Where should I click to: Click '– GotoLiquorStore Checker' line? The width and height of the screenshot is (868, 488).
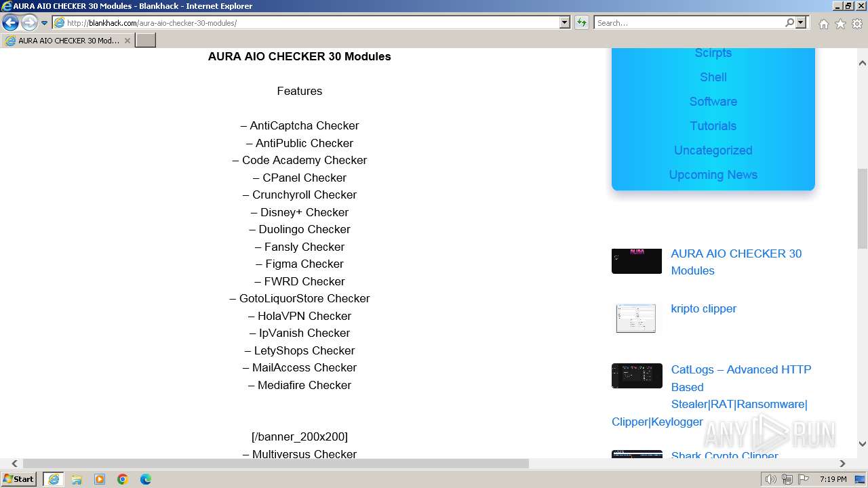click(x=299, y=298)
